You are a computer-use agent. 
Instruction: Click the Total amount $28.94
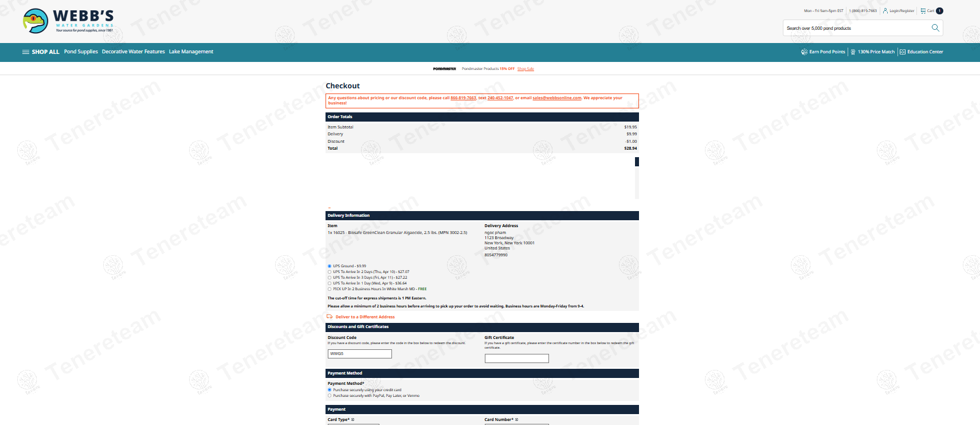click(630, 149)
